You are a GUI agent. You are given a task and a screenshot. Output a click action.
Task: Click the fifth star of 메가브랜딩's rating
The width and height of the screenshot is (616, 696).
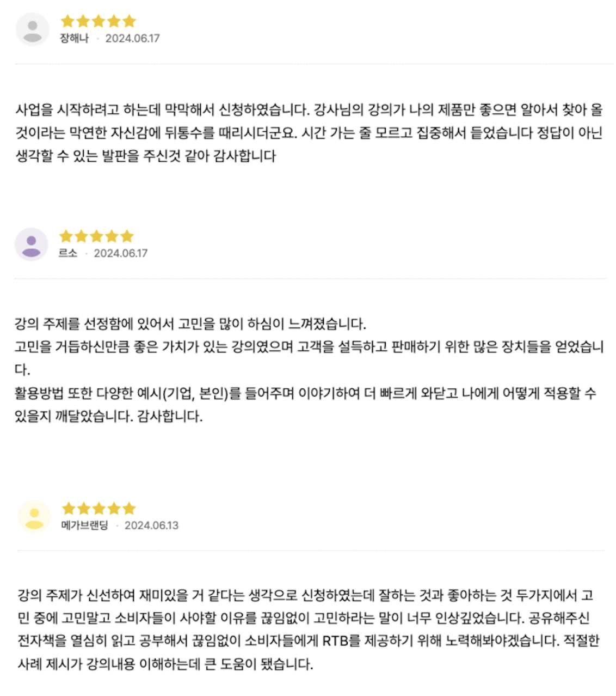pos(129,509)
